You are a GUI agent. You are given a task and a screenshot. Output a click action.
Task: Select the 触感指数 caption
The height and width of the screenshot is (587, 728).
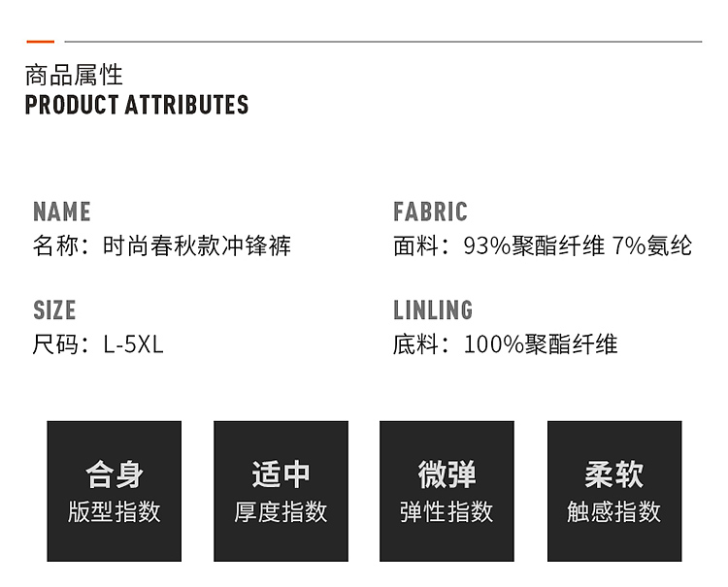point(613,511)
